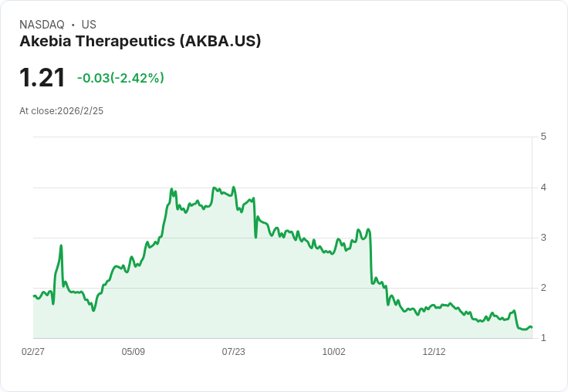Click the 07/23 date axis label
Image resolution: width=568 pixels, height=392 pixels.
[234, 351]
